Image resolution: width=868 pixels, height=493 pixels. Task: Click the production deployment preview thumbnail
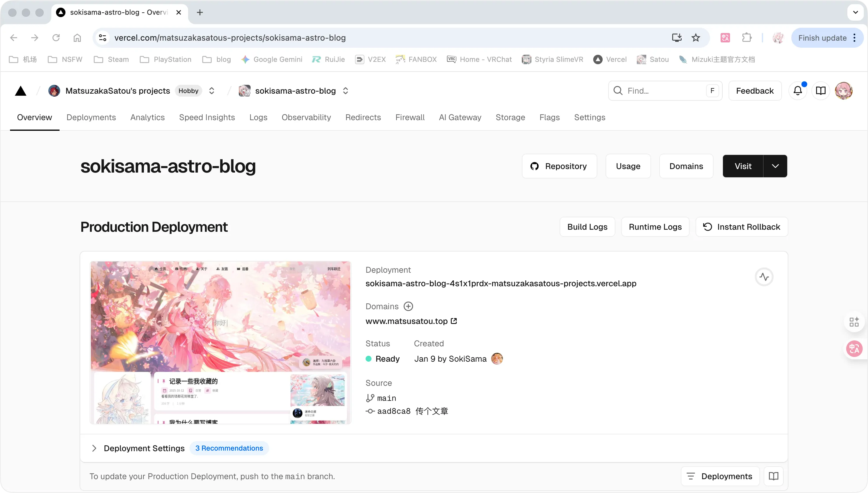click(220, 342)
